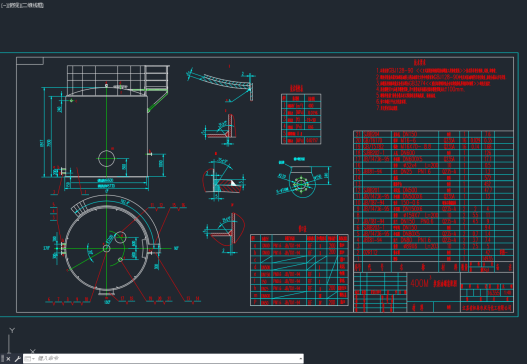This screenshot has width=527, height=364.
Task: Select 'GBJ128-90' in technical note line 1
Action: coord(401,71)
